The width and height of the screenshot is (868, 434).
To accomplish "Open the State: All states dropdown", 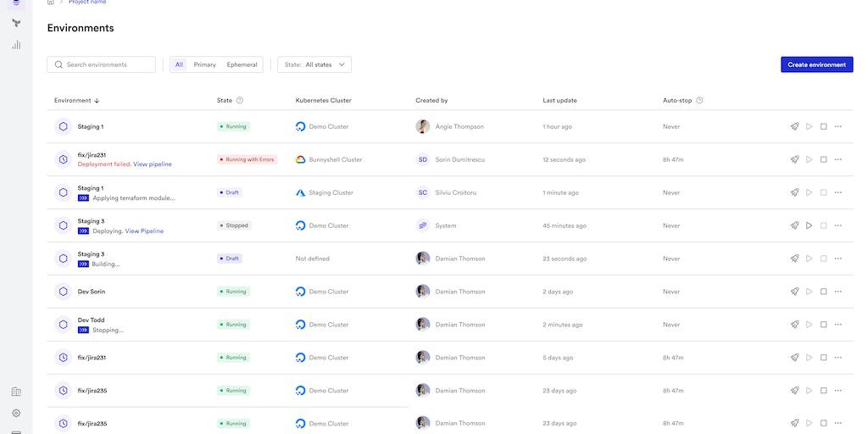I will click(x=314, y=64).
